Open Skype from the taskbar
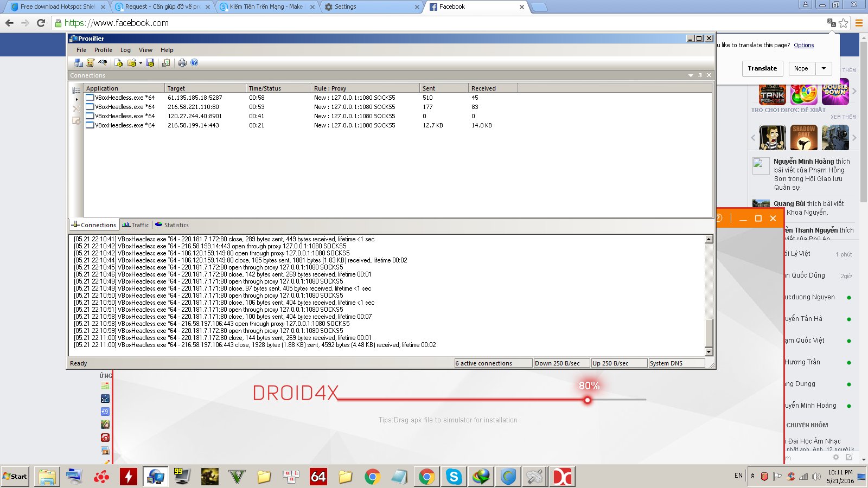This screenshot has height=488, width=868. point(454,477)
